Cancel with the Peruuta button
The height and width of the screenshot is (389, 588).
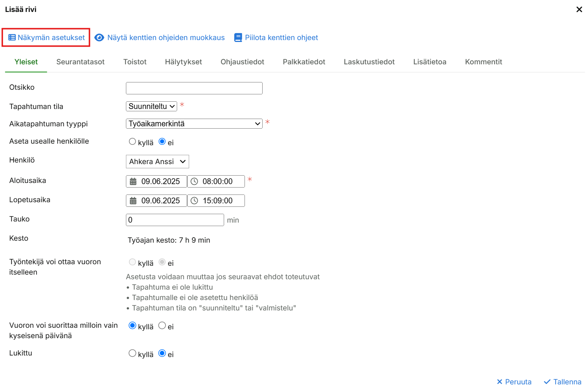point(514,382)
